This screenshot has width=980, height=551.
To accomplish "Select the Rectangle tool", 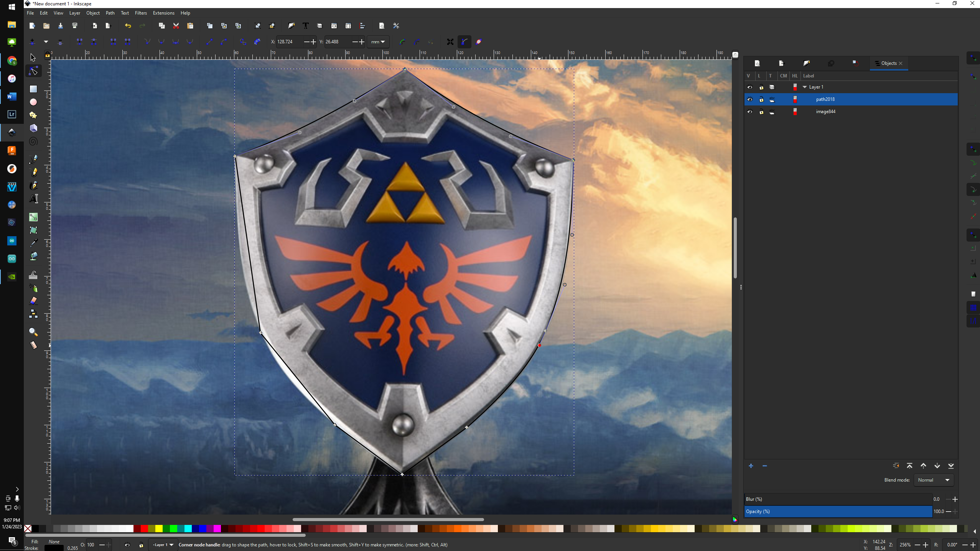I will coord(33,89).
